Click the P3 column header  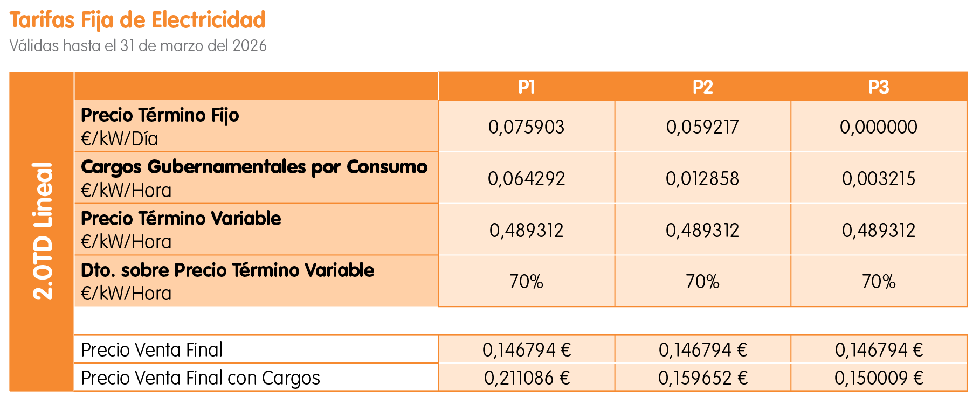(x=878, y=87)
